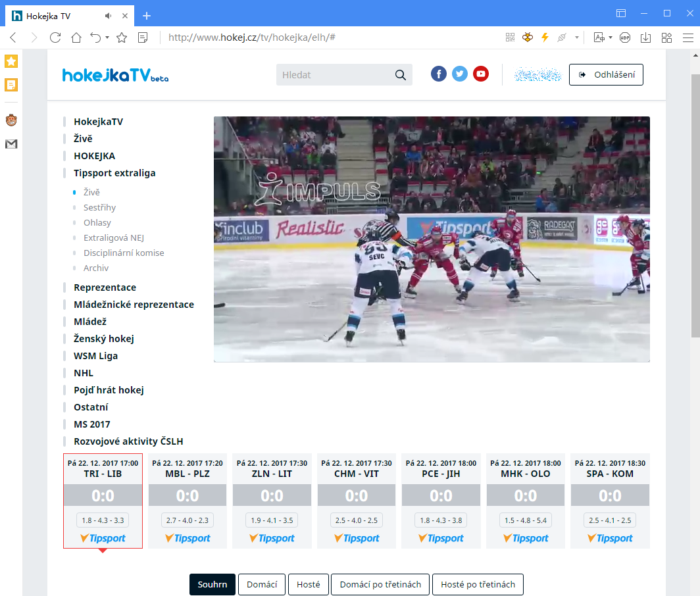This screenshot has width=700, height=596.
Task: Open the Twitter page icon
Action: coord(460,74)
